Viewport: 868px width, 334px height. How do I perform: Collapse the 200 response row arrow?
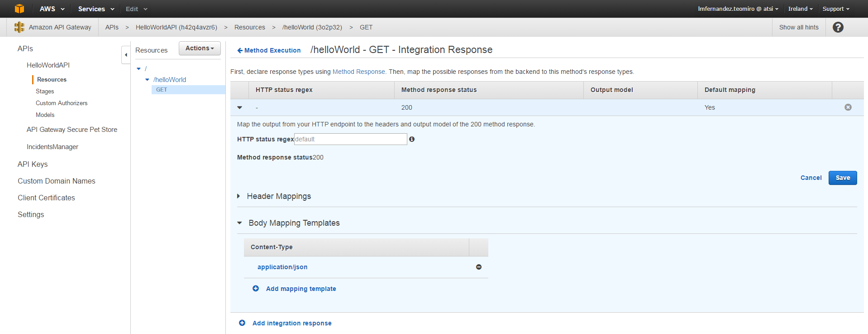coord(240,107)
